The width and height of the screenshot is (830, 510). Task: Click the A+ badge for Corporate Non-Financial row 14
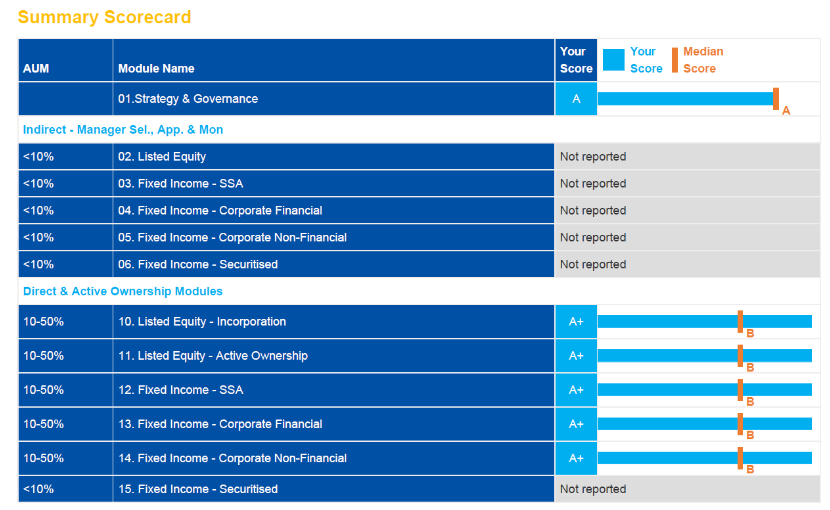click(576, 458)
